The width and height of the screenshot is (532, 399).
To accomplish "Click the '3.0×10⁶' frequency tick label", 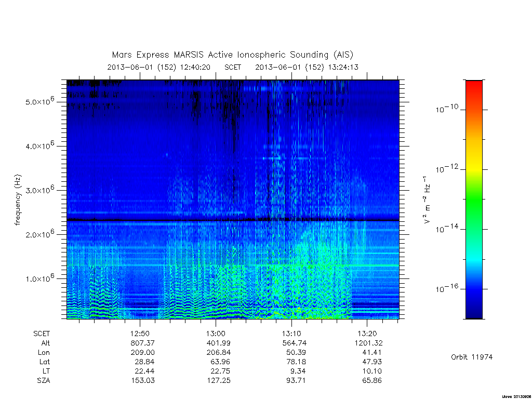I will point(40,190).
